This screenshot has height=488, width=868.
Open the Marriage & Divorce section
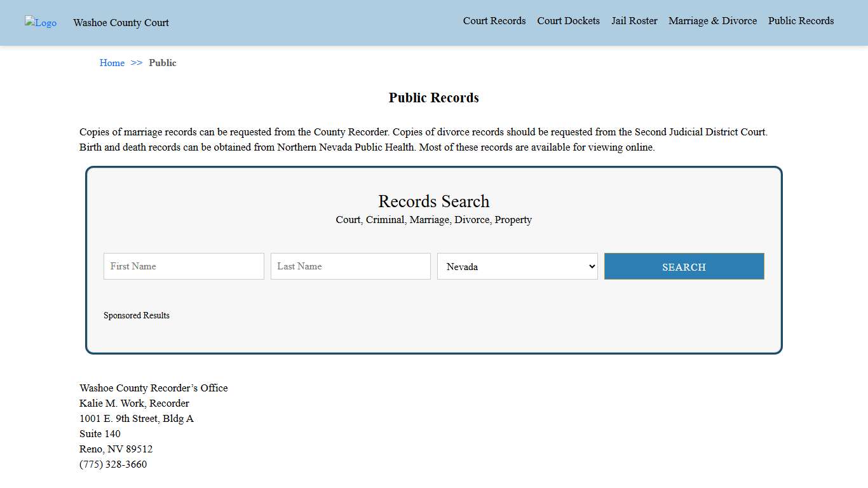click(x=712, y=21)
